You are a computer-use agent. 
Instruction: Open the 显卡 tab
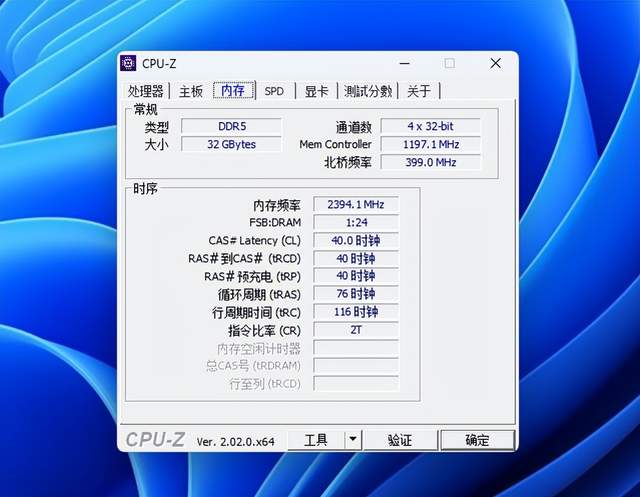(316, 91)
